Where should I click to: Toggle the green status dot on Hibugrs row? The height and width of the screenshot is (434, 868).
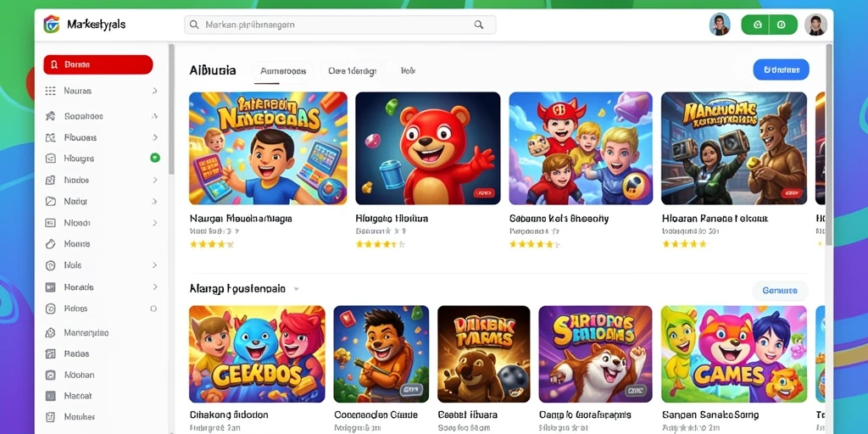click(x=155, y=158)
